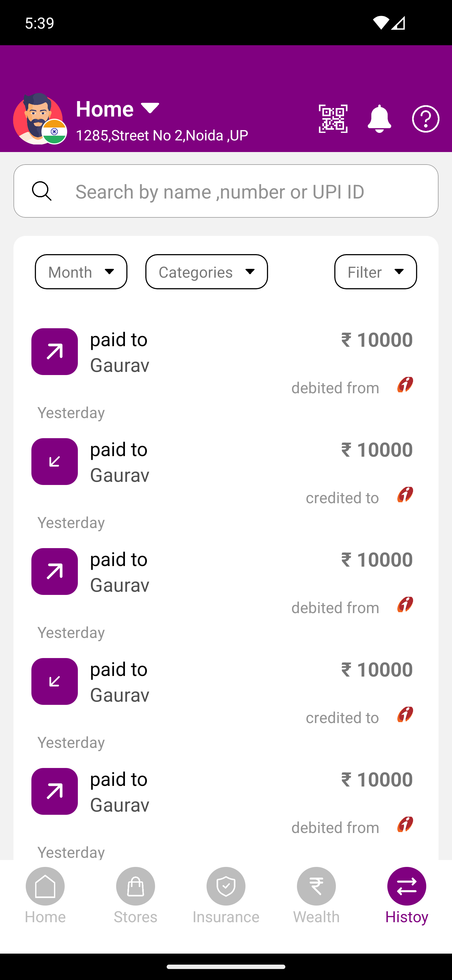The width and height of the screenshot is (452, 980).
Task: Tap first transaction's outgoing arrow icon
Action: (55, 351)
